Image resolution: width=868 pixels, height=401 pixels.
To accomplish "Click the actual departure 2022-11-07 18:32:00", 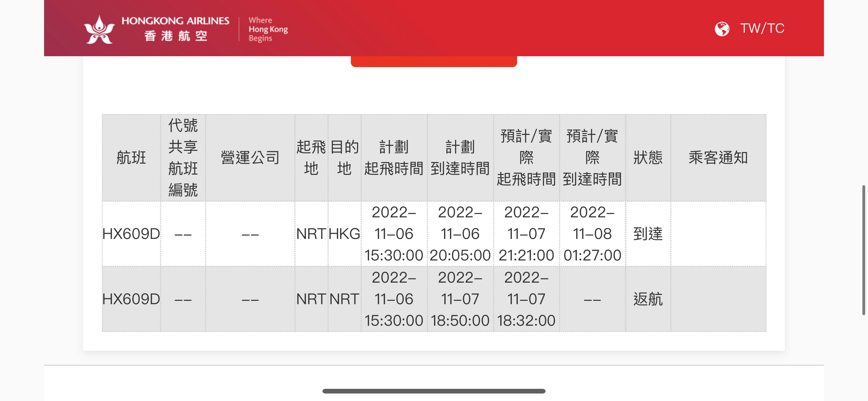I will (526, 299).
